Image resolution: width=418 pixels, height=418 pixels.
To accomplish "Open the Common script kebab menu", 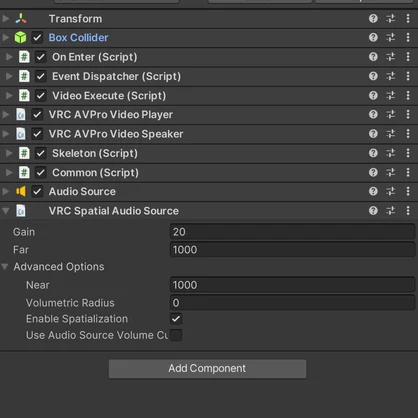I will (408, 172).
